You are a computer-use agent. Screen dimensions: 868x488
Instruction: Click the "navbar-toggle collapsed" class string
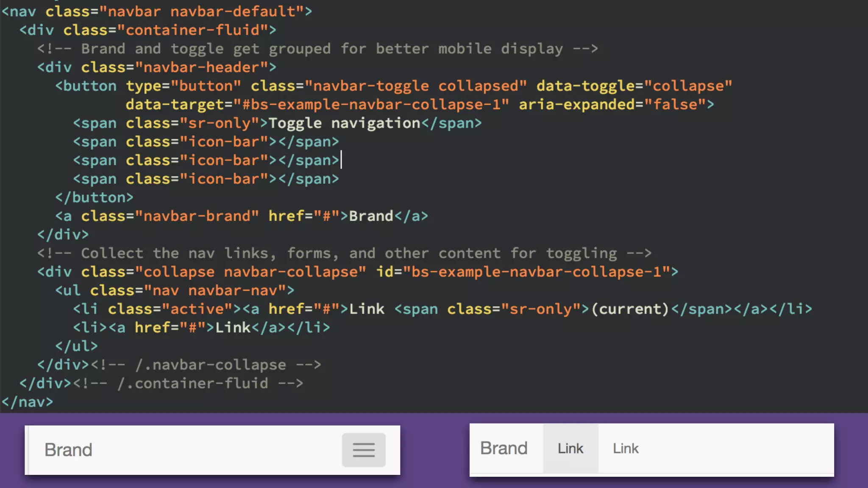tap(415, 86)
